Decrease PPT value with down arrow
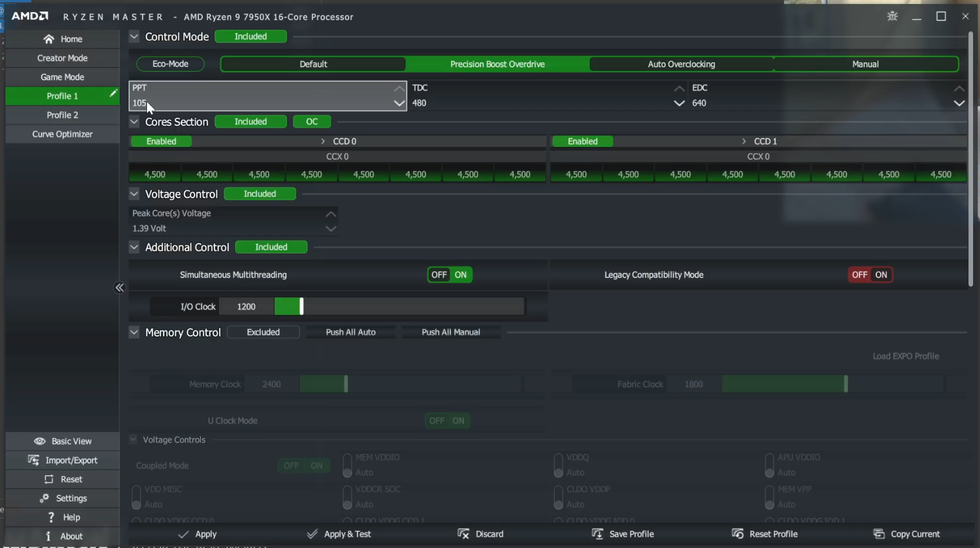Screen dimensions: 980x548 pos(399,103)
